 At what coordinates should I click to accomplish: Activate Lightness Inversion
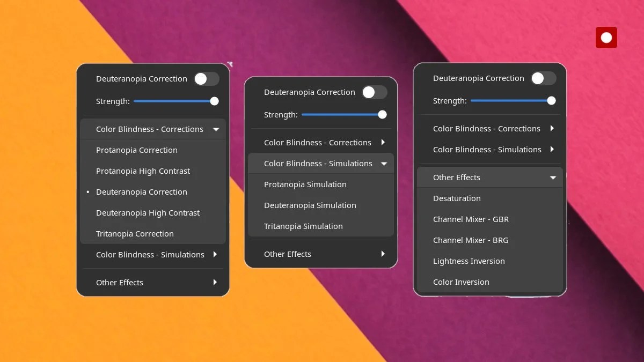tap(469, 261)
